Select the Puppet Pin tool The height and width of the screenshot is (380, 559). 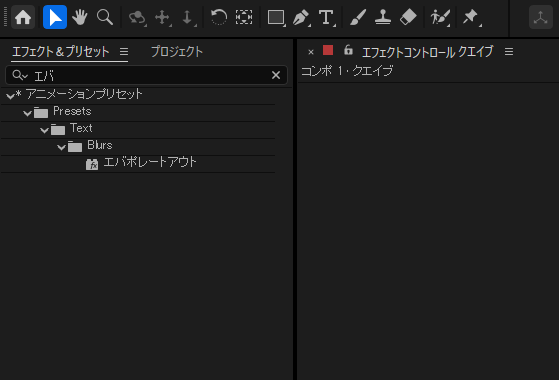tap(471, 17)
